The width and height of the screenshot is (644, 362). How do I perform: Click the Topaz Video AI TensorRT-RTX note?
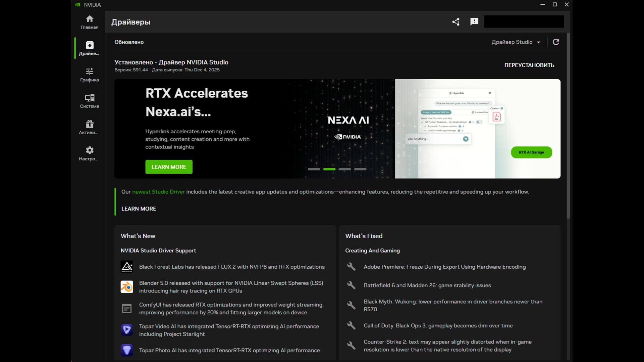click(229, 330)
